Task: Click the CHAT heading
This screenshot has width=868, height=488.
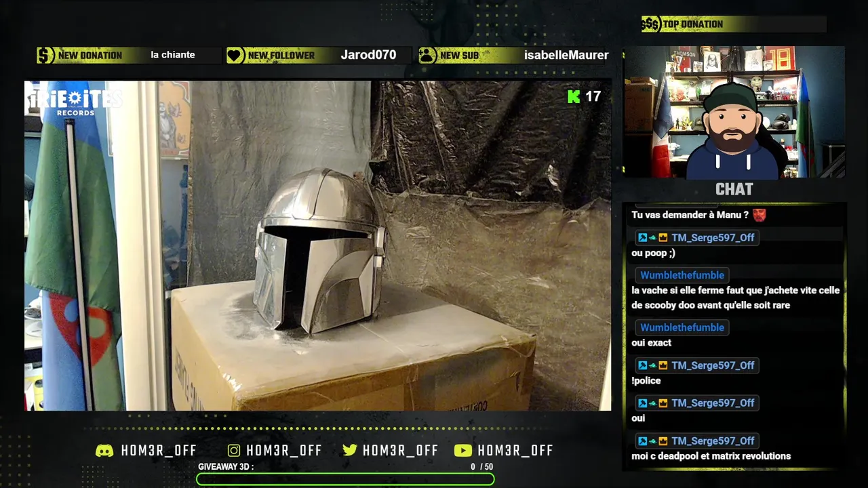Action: 734,190
